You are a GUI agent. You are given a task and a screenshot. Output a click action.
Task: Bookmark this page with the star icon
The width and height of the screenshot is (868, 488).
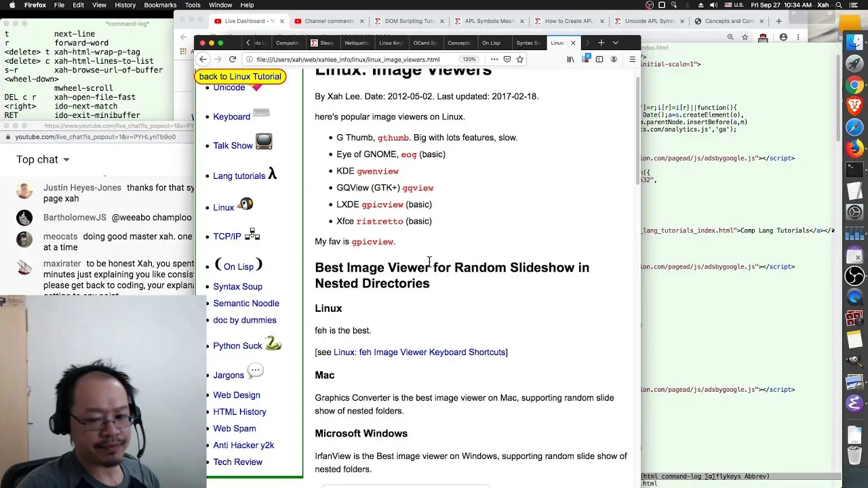520,59
